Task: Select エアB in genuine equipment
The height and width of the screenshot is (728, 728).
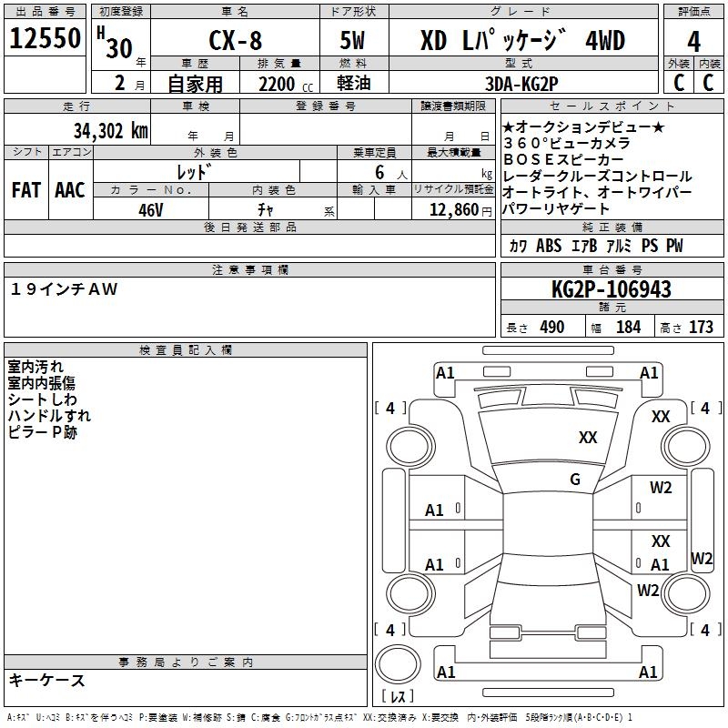Action: tap(584, 246)
